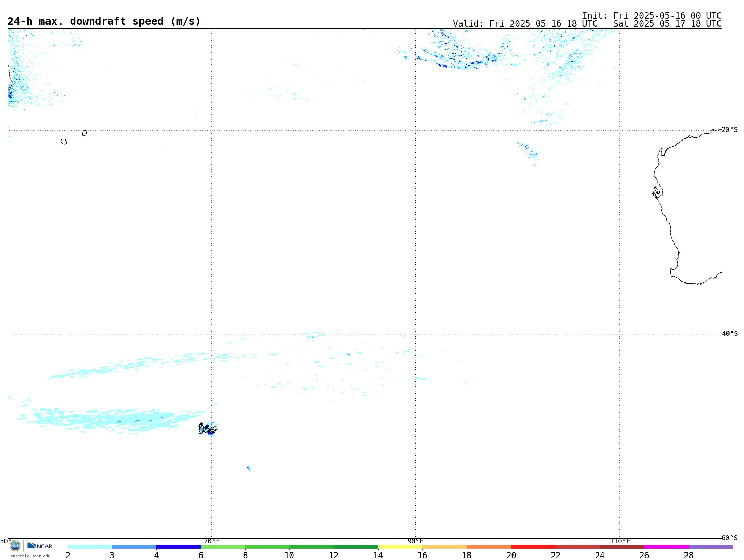Click the 'Init: Fri 2025-05-16 00 UTC' text
This screenshot has height=560, width=744.
pyautogui.click(x=652, y=16)
